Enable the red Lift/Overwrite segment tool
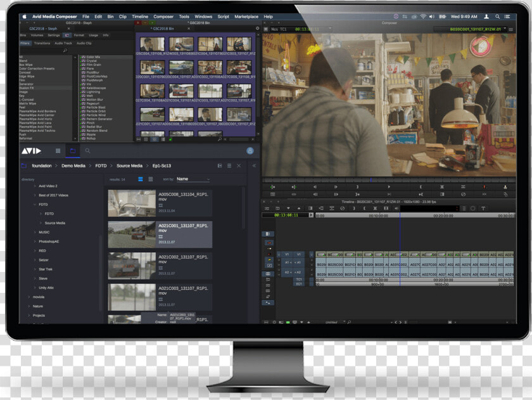Screen dimensions: 532x400 click(x=269, y=243)
